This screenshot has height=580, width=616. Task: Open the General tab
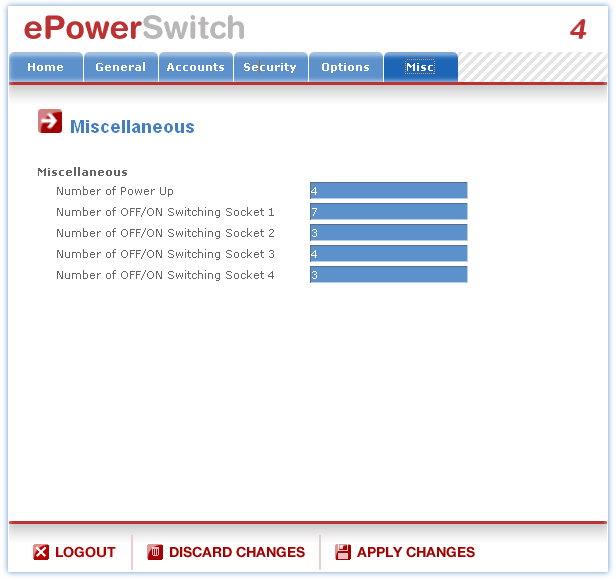pyautogui.click(x=120, y=67)
